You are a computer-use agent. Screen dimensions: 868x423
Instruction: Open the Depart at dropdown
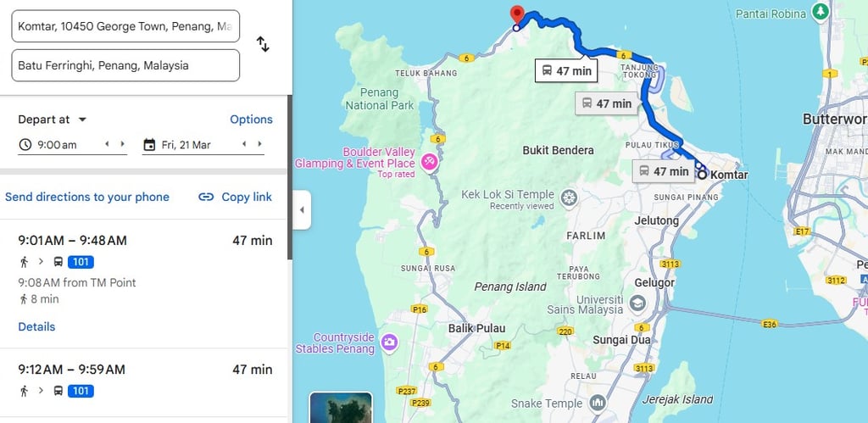pyautogui.click(x=53, y=120)
